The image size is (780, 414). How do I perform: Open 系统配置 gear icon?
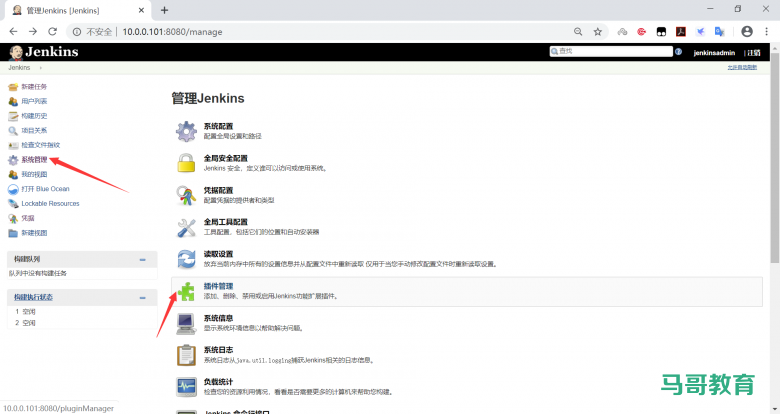(186, 131)
